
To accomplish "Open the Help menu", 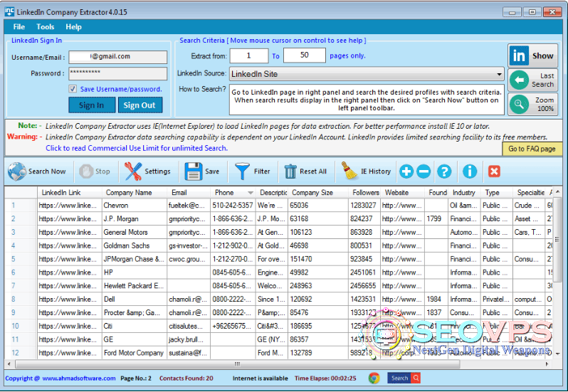I will (73, 27).
